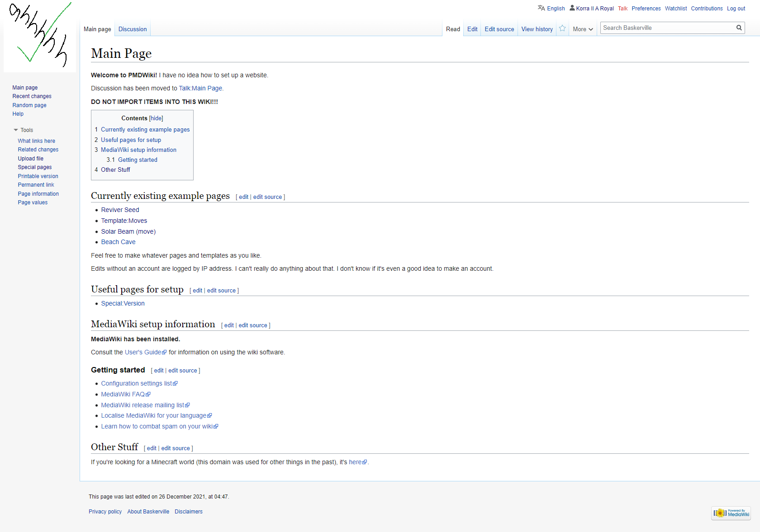This screenshot has width=760, height=532.
Task: Click the watchlist star icon
Action: (x=562, y=28)
